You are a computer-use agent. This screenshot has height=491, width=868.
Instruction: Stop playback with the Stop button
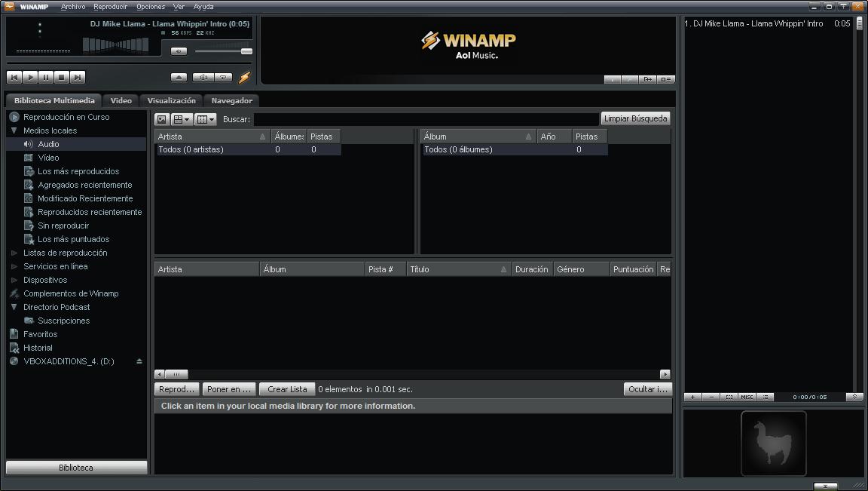(x=62, y=77)
